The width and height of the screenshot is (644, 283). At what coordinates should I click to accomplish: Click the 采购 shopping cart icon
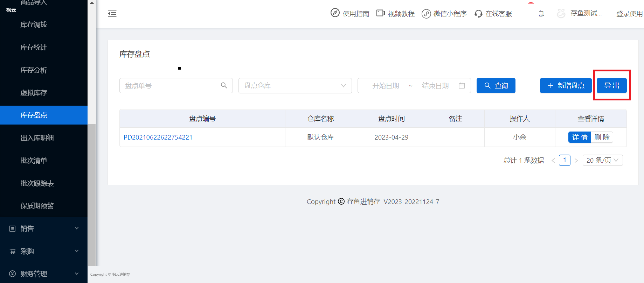coord(13,251)
